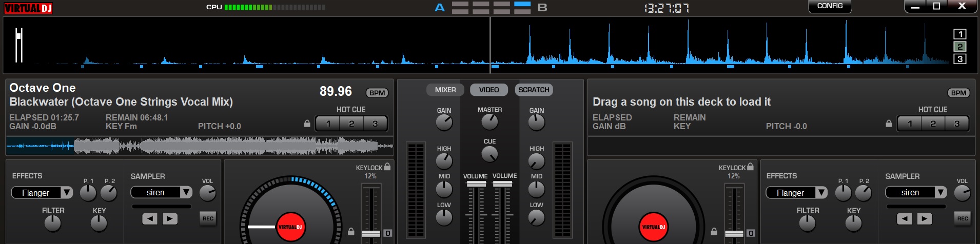Image resolution: width=980 pixels, height=244 pixels.
Task: Select waveform zoom level 2
Action: pyautogui.click(x=959, y=47)
